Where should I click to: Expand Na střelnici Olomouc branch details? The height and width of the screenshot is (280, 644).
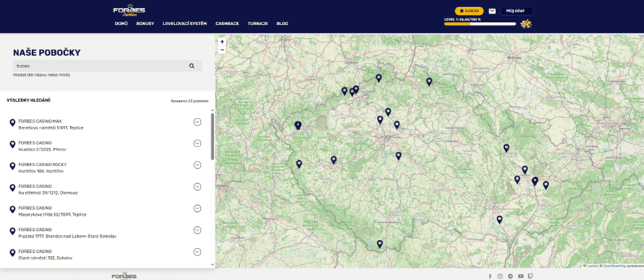(x=197, y=187)
